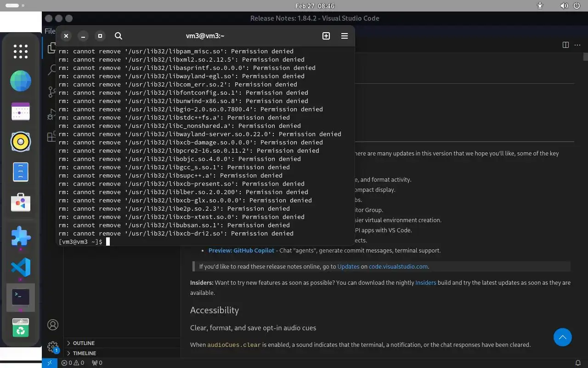Screen dimensions: 588x368
Task: Launch Visual Studio Code from the dock
Action: coord(21,267)
